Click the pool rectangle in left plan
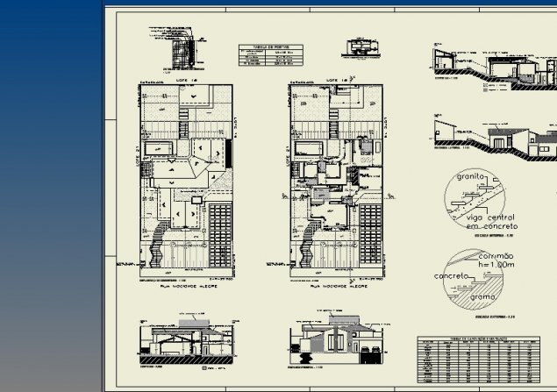Screen dimensions: 557x392 tap(161, 146)
